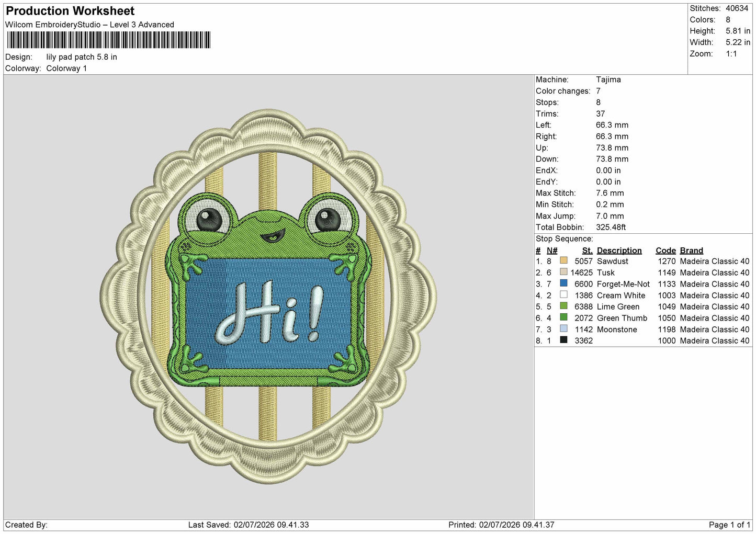Click the 'Created By:' footer label

pos(26,525)
